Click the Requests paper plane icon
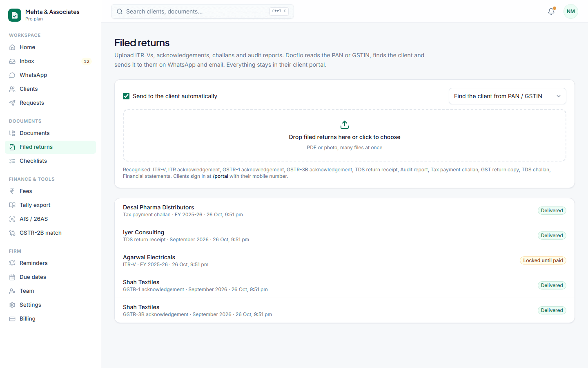This screenshot has height=368, width=588. pyautogui.click(x=12, y=103)
